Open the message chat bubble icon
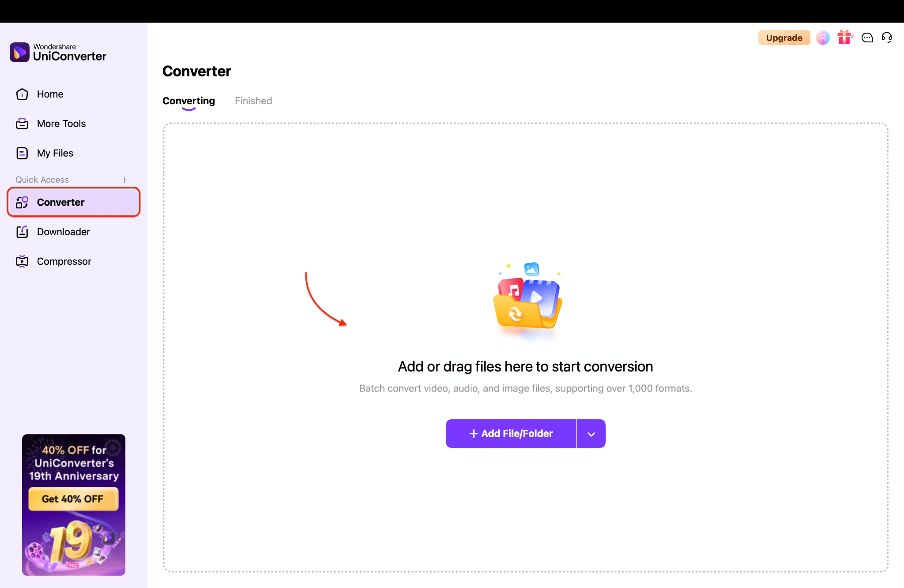This screenshot has width=904, height=588. [x=867, y=38]
